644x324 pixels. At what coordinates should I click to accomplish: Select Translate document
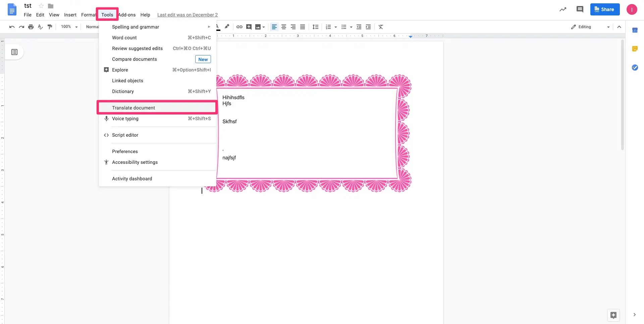tap(157, 108)
